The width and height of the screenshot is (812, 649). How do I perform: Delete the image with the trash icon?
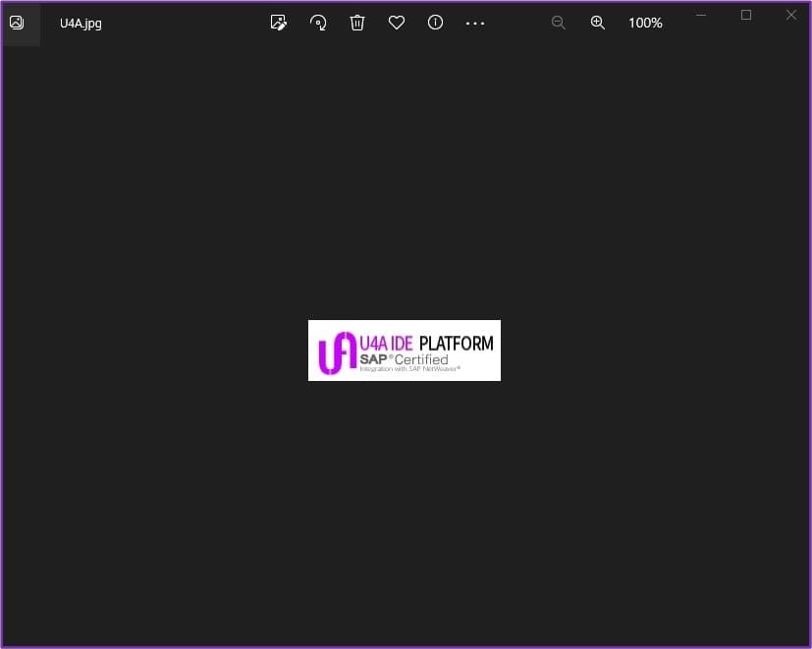click(357, 23)
